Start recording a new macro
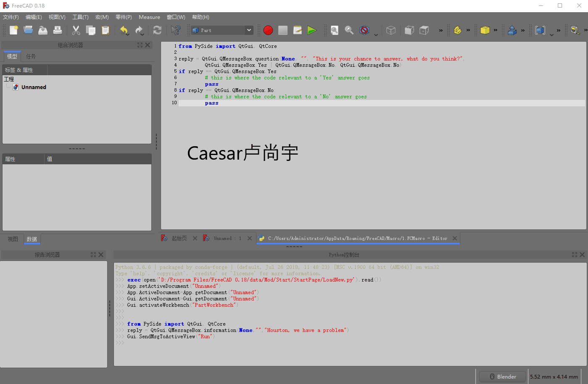The width and height of the screenshot is (588, 384). coord(268,30)
